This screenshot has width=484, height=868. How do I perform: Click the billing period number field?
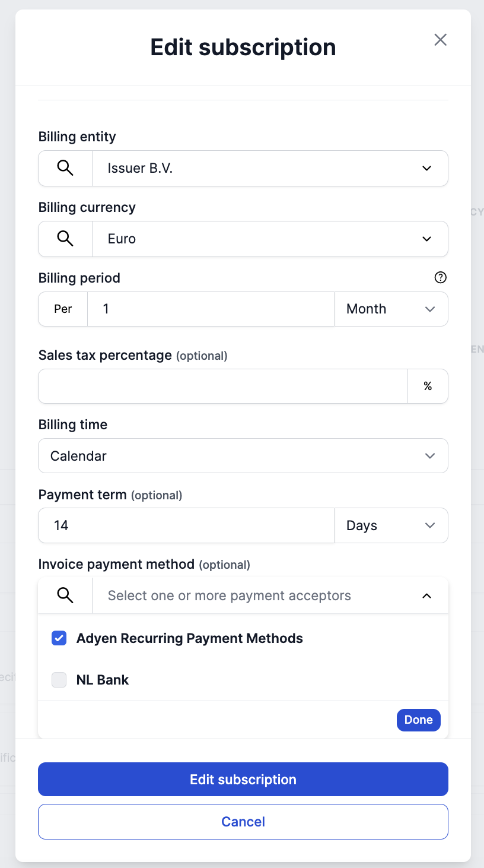211,309
